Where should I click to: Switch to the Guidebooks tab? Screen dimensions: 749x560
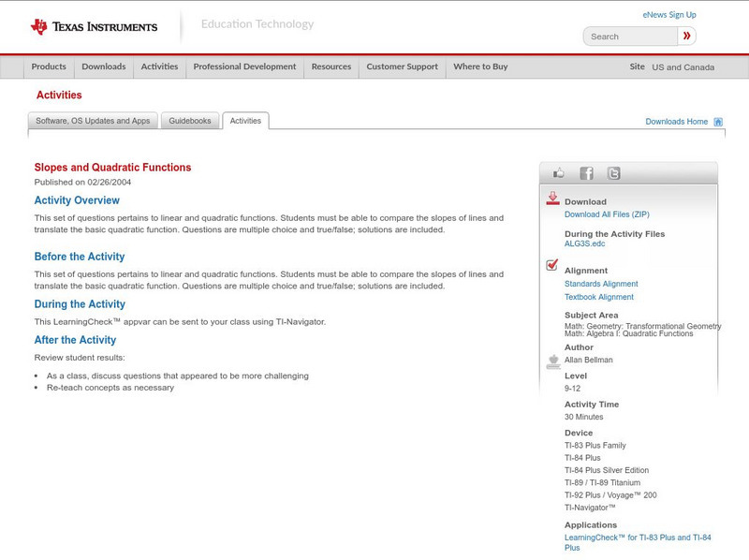coord(189,121)
